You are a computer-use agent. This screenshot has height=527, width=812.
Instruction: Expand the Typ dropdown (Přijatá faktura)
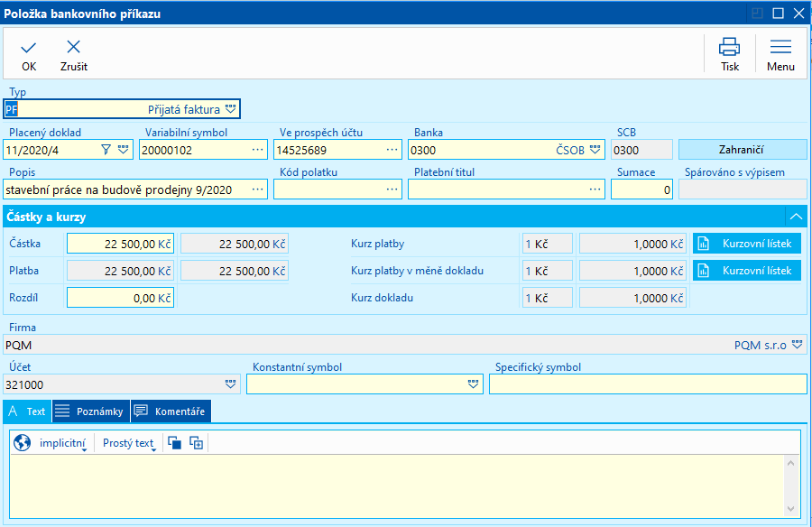click(231, 109)
